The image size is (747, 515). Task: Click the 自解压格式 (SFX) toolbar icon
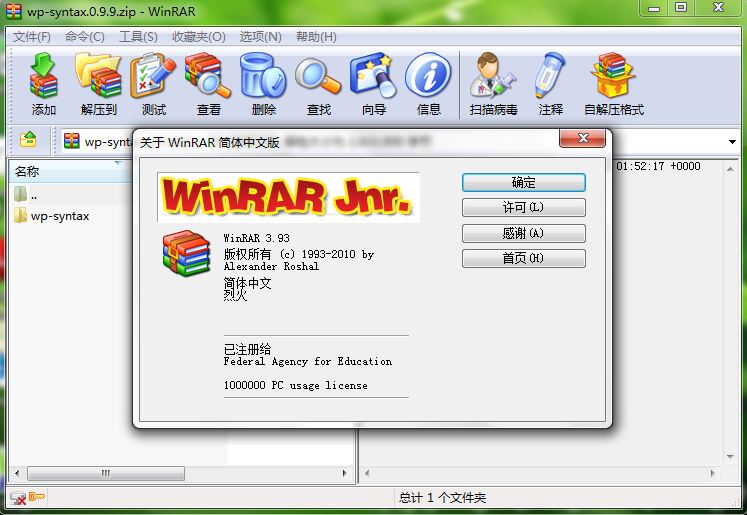(613, 78)
